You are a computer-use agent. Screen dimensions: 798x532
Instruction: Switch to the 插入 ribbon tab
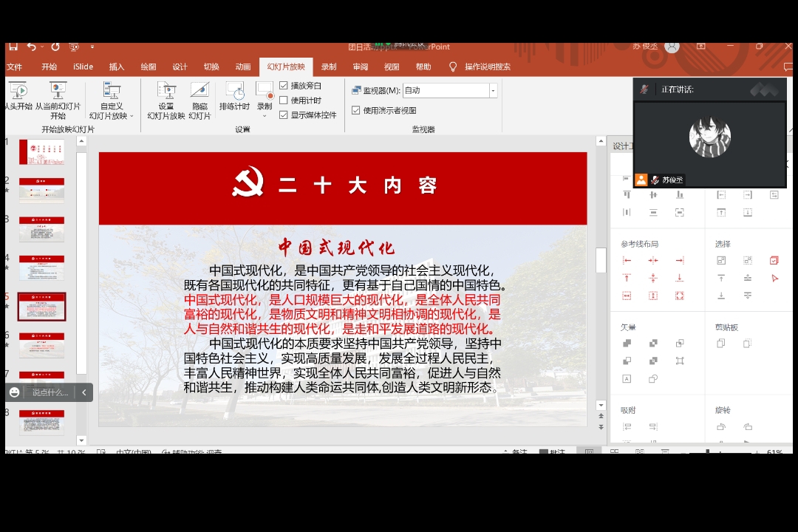coord(117,66)
